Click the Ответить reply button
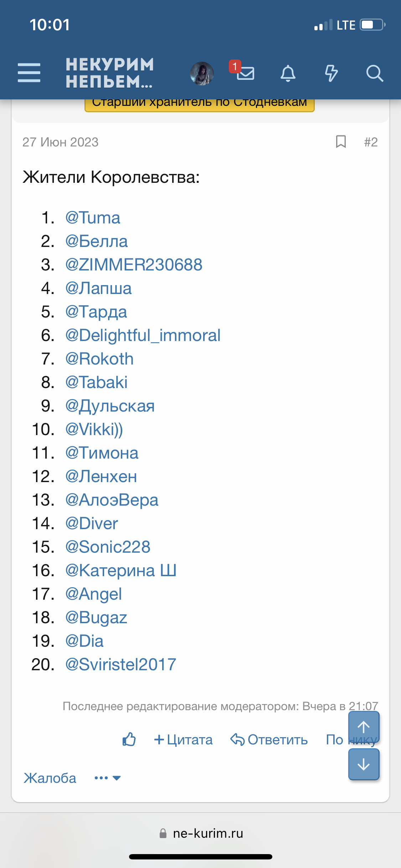 click(x=269, y=740)
